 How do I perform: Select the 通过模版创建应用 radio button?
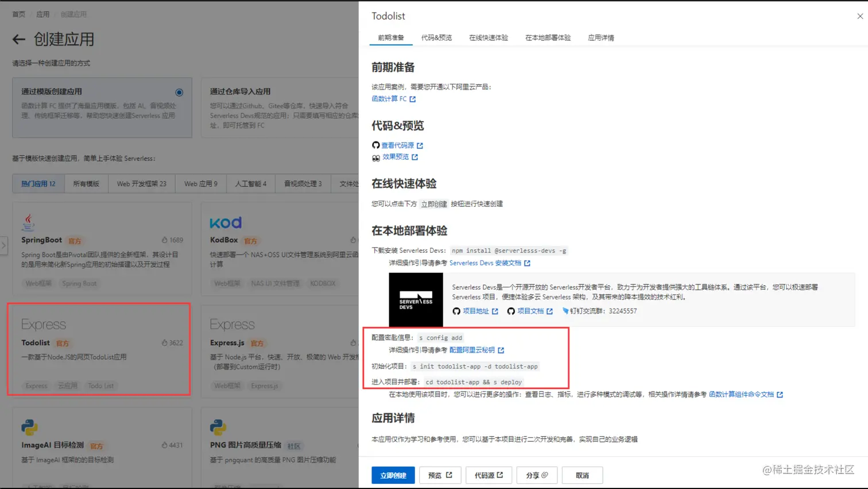(179, 92)
